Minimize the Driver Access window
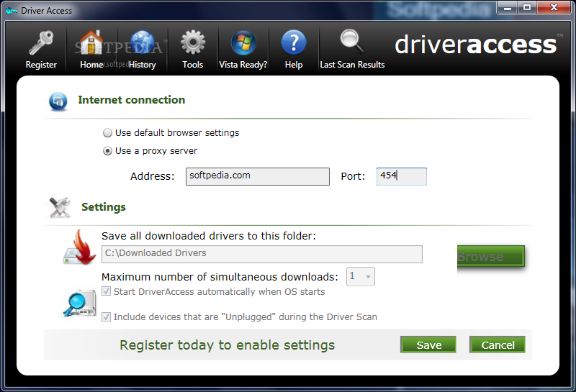The image size is (576, 392). (508, 8)
